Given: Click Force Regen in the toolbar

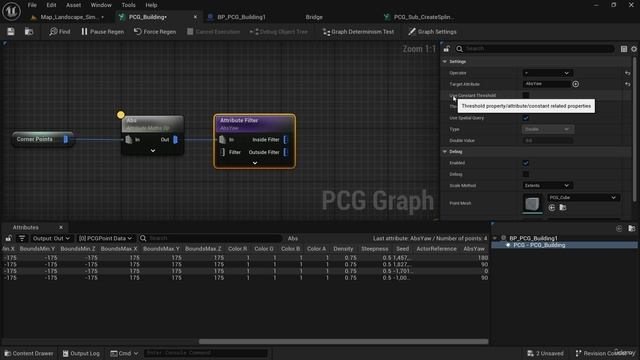Looking at the screenshot, I should point(155,31).
